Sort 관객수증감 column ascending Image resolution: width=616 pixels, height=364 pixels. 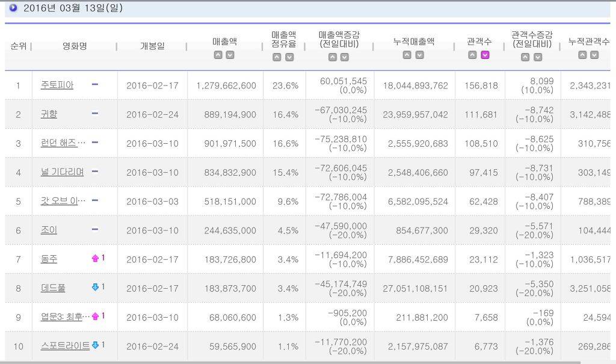(525, 57)
